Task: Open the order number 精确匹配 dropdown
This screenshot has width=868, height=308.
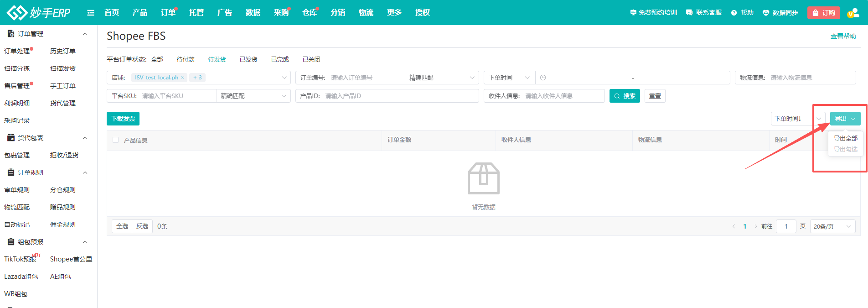Action: [442, 78]
